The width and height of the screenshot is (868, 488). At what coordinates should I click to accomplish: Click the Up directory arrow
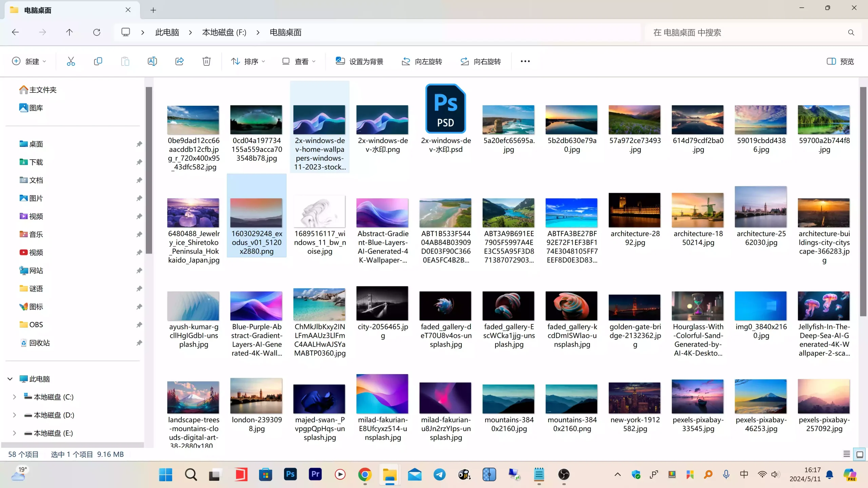click(x=69, y=33)
